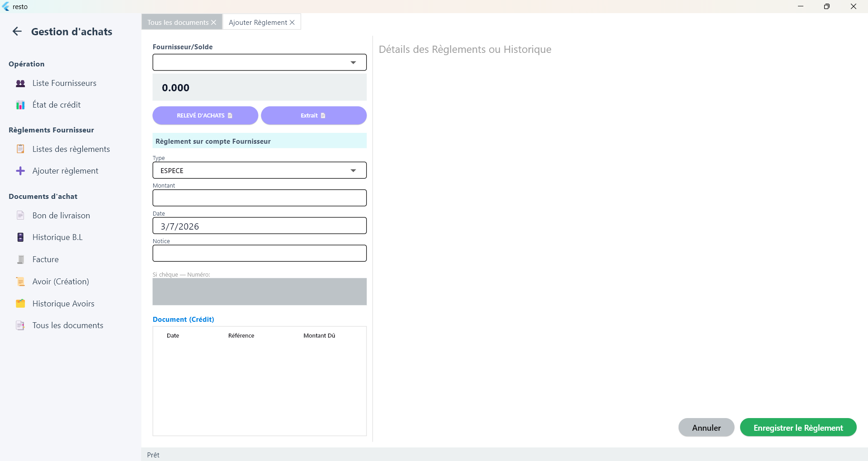Click the Référence column header
Image resolution: width=868 pixels, height=461 pixels.
click(x=241, y=335)
